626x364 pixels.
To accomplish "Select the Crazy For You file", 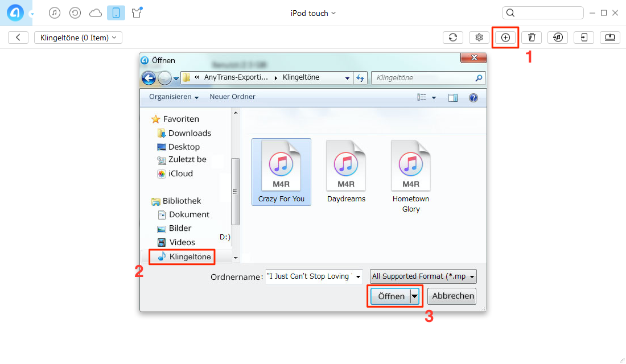I will 281,172.
